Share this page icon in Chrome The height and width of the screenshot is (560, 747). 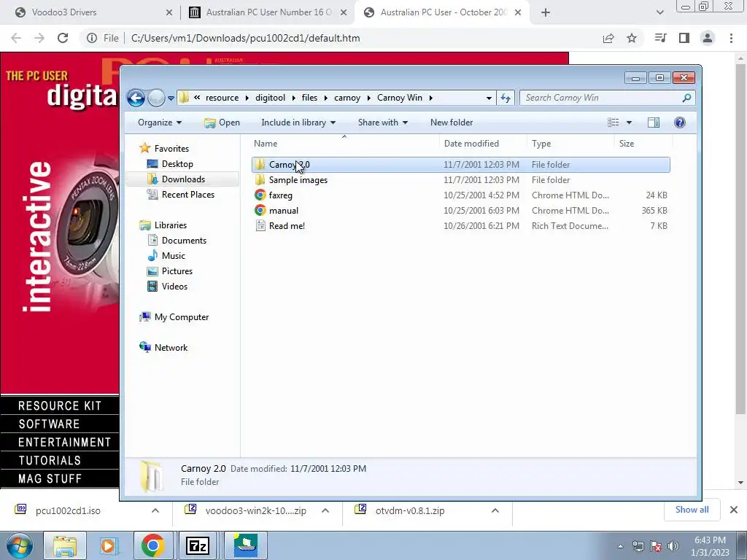point(608,38)
